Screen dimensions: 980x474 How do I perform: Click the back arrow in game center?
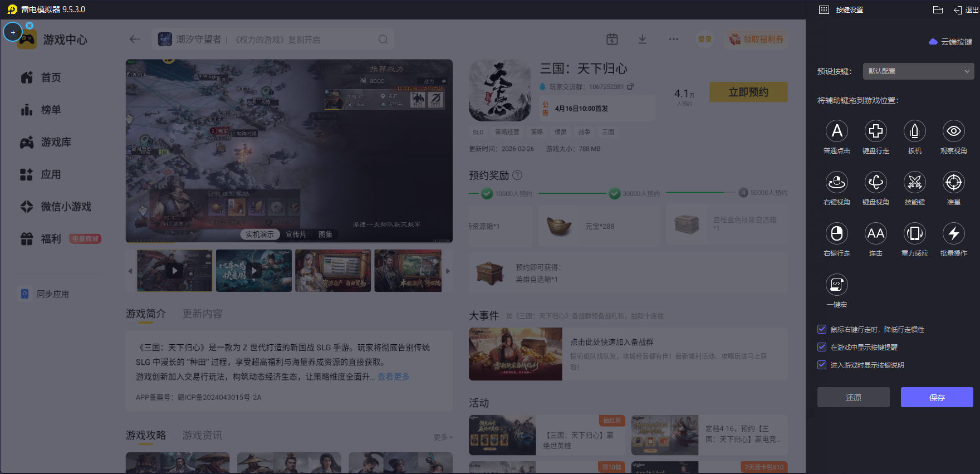[x=134, y=39]
